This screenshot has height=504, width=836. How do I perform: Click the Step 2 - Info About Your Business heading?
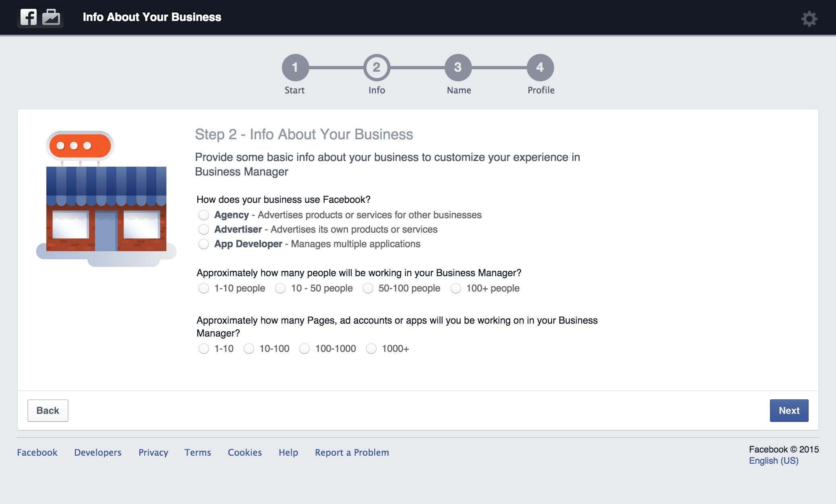pos(304,134)
